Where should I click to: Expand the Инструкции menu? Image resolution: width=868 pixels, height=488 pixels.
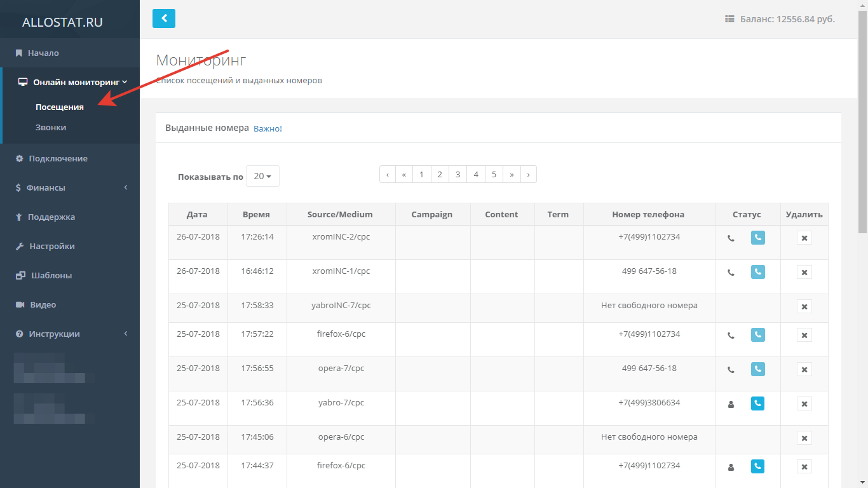click(70, 334)
